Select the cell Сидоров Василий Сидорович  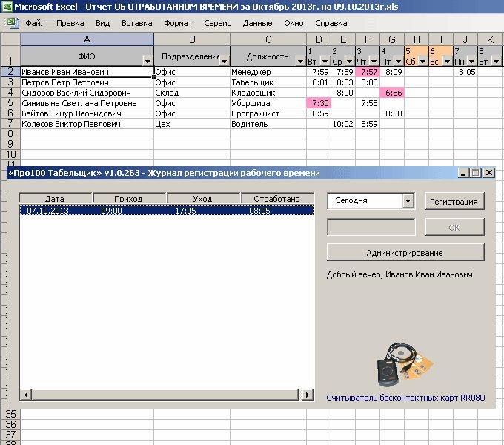87,93
